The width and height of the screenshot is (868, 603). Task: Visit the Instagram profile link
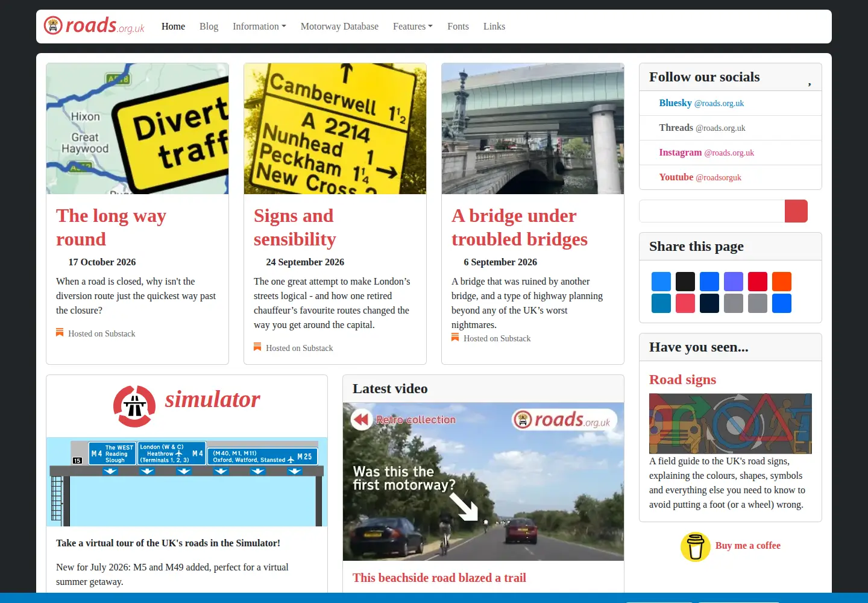706,153
